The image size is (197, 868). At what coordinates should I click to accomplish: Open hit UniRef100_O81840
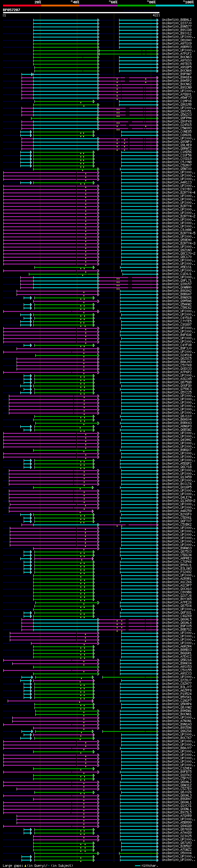177,40
